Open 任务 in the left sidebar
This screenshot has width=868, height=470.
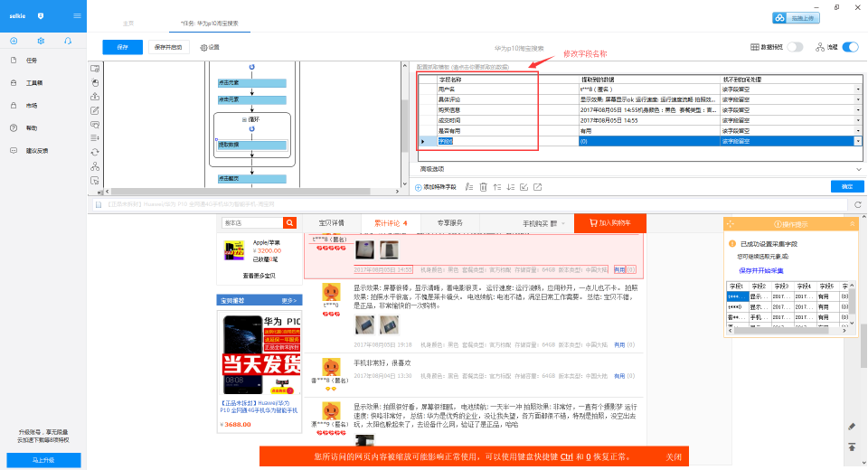point(32,61)
